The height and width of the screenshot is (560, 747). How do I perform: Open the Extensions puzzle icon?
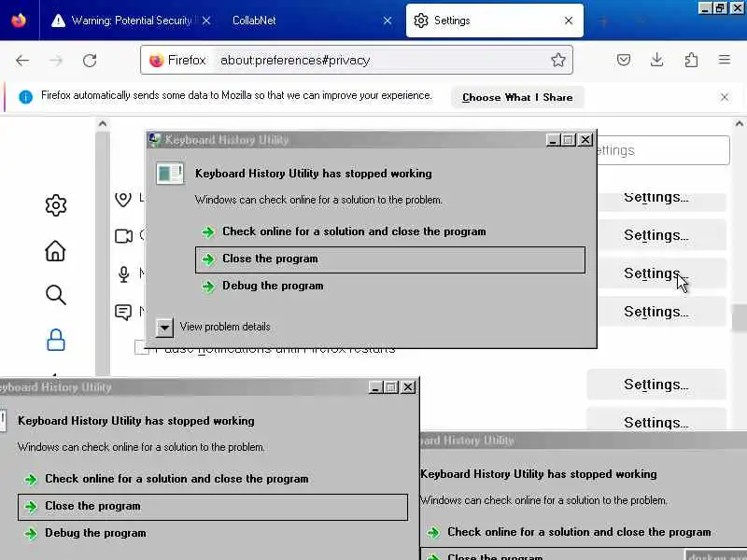(691, 60)
